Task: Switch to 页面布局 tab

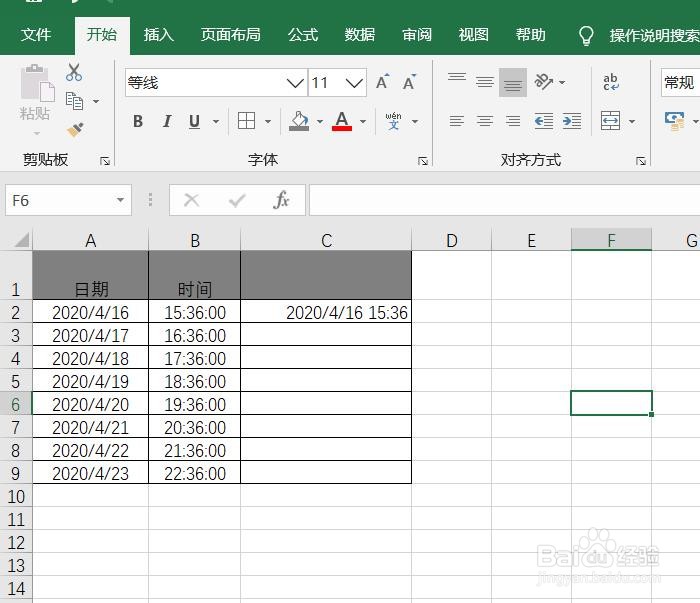Action: click(x=230, y=35)
